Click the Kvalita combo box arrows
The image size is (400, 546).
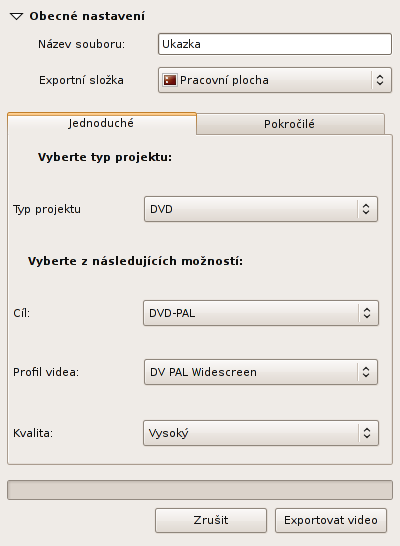tap(367, 433)
